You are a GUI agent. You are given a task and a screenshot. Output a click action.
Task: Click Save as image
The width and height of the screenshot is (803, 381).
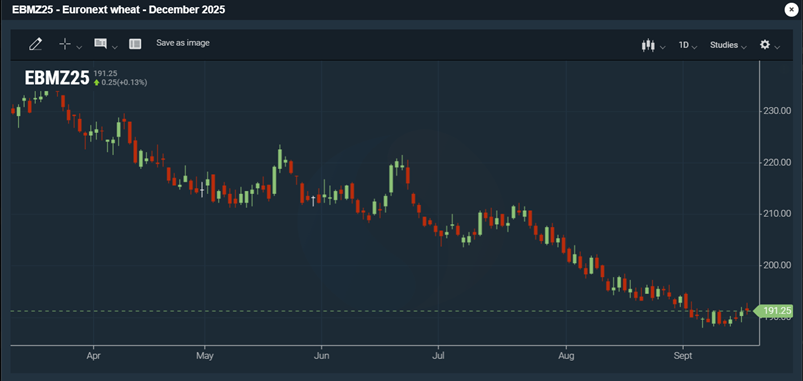pos(183,43)
